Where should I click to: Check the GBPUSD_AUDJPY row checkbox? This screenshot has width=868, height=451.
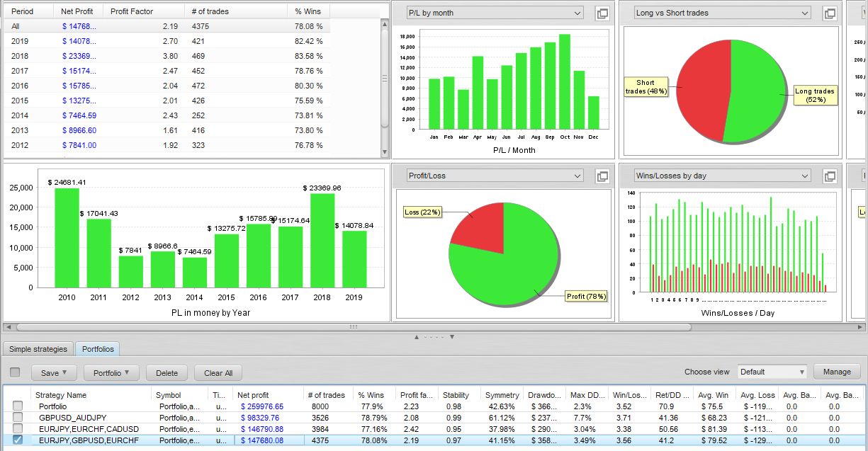click(x=18, y=418)
